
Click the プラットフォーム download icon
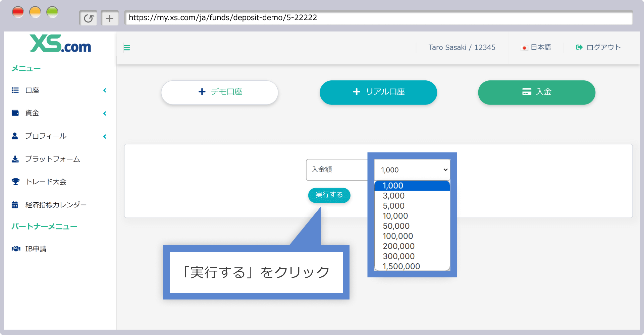coord(15,159)
